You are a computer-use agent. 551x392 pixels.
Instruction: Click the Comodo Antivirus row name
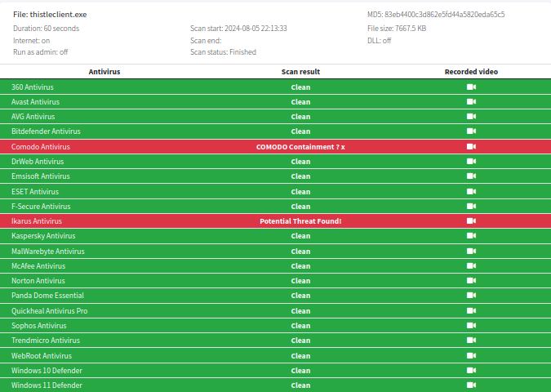pyautogui.click(x=41, y=147)
